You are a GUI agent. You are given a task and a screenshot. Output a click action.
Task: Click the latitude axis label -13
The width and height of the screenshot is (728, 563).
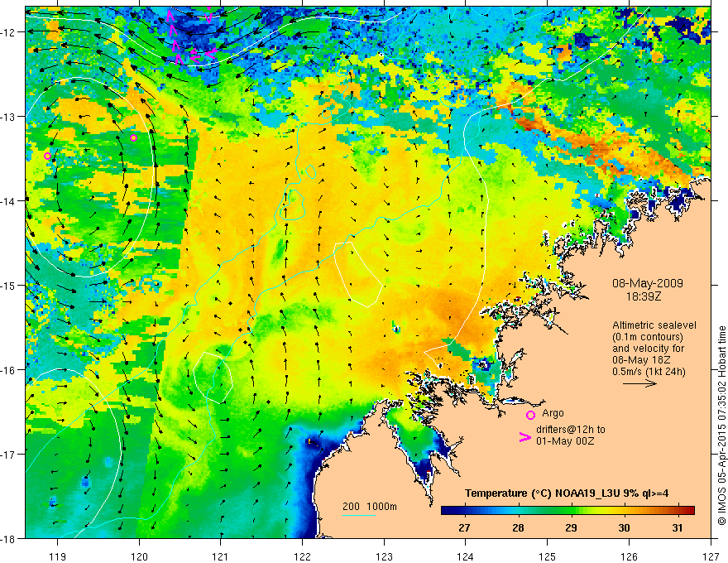(x=9, y=116)
